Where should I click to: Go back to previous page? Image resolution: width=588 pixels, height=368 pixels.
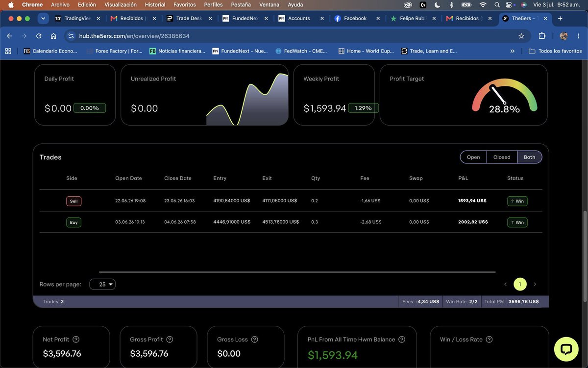[x=9, y=36]
